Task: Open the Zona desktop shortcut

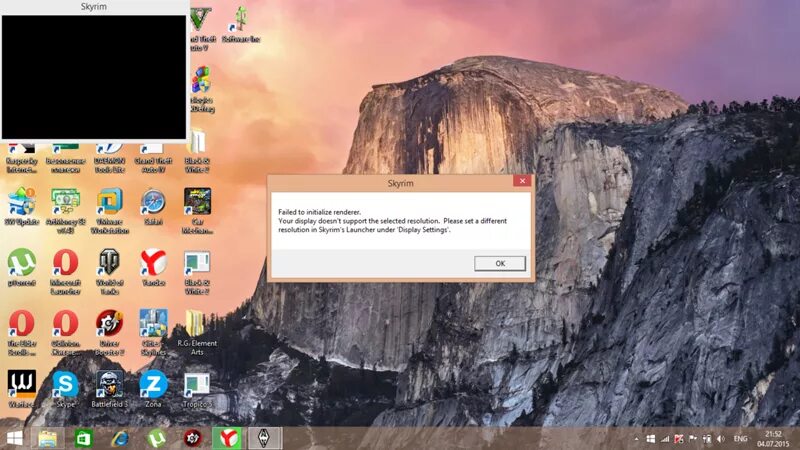Action: tap(153, 389)
